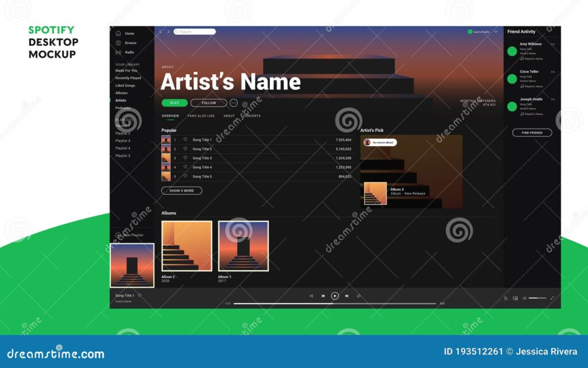Open Album 1 cover in Albums section
The image size is (588, 368).
coord(243,246)
